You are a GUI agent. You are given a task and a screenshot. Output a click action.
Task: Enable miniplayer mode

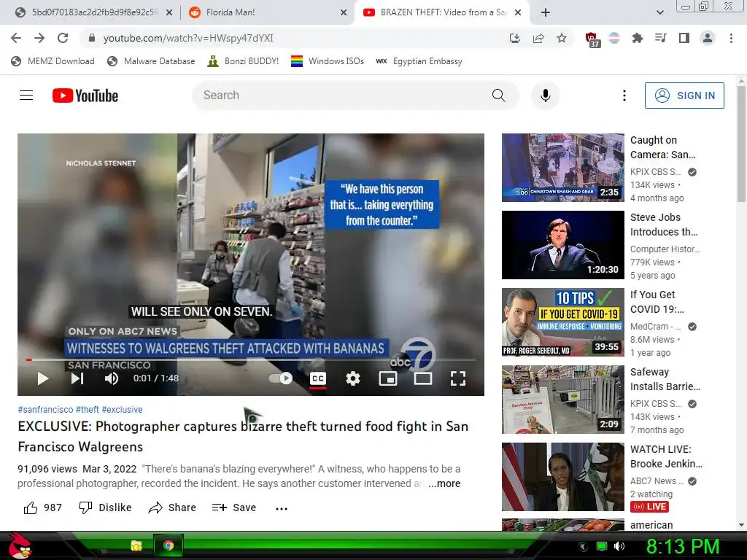pyautogui.click(x=388, y=378)
